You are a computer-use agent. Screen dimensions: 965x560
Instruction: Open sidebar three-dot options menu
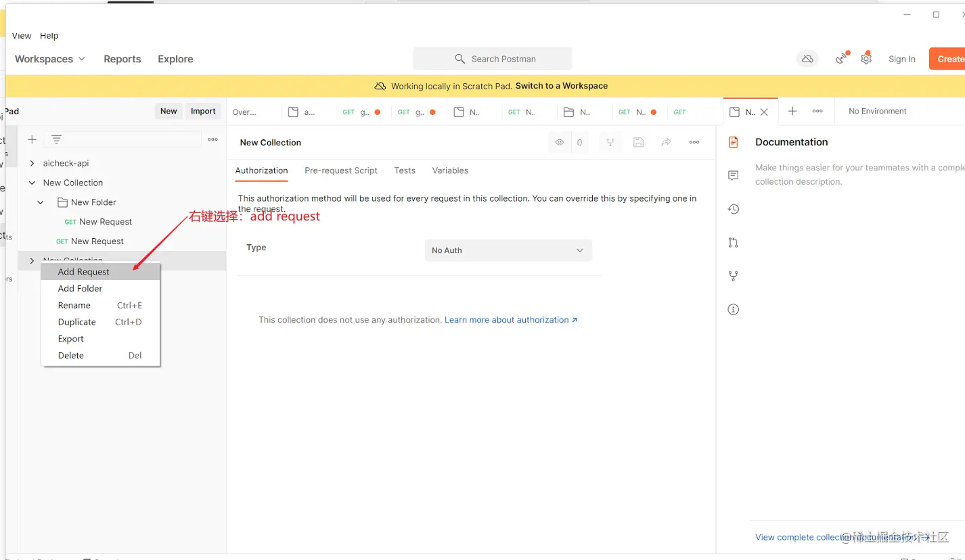[213, 139]
